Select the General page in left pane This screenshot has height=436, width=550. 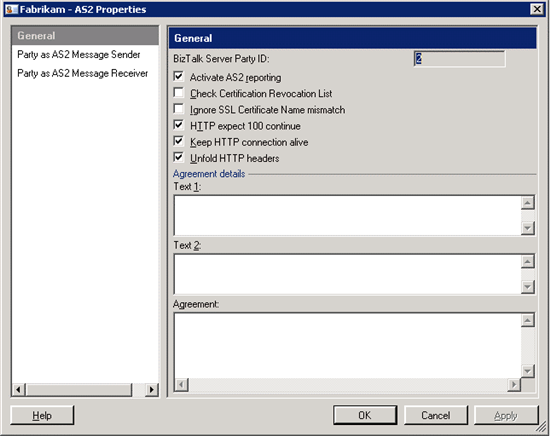point(85,35)
